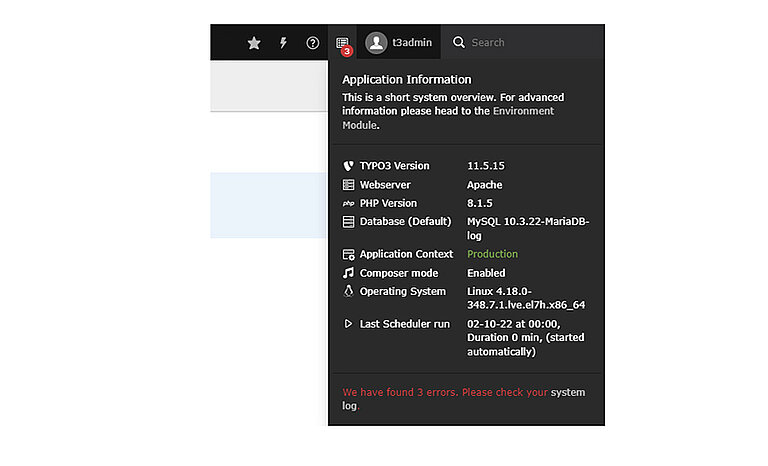Click the Application Information heading
The height and width of the screenshot is (466, 768).
(x=407, y=79)
